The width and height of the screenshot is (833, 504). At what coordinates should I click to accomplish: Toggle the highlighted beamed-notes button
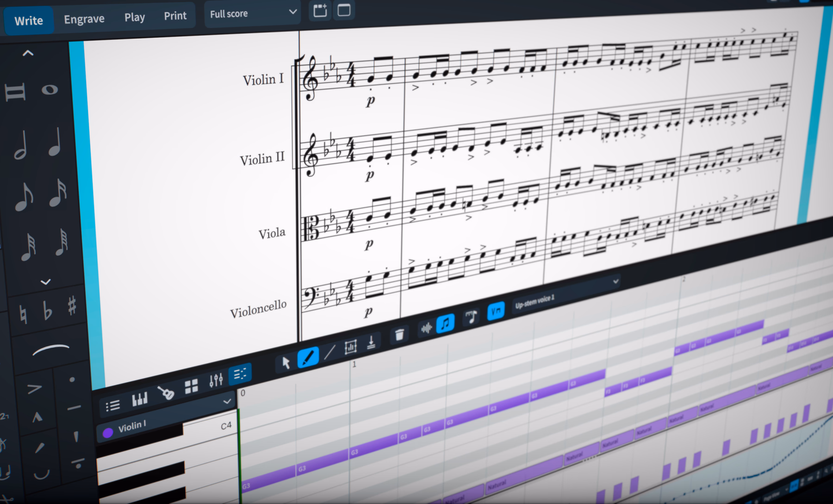coord(445,323)
